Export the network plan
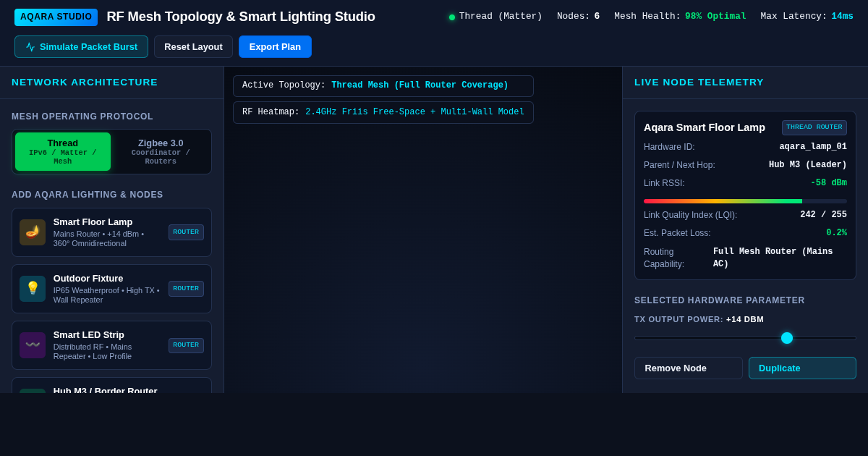 tap(275, 47)
